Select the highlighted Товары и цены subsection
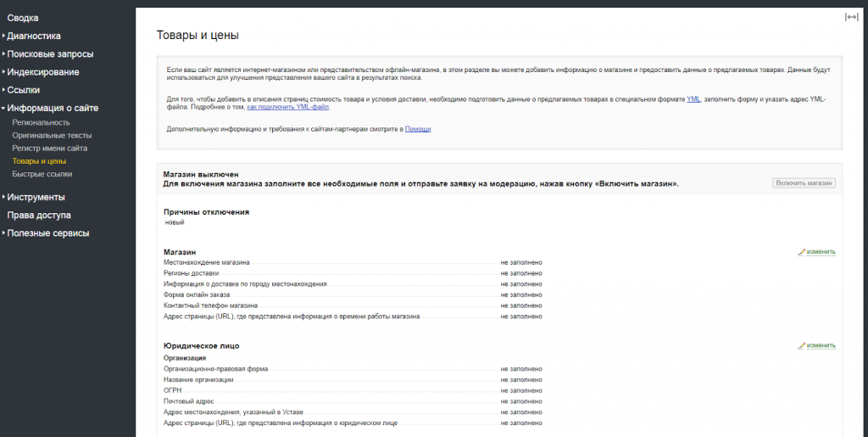 [x=39, y=161]
